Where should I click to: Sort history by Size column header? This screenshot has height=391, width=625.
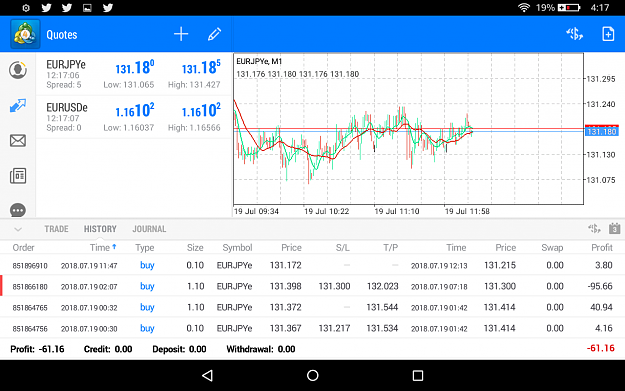[195, 248]
